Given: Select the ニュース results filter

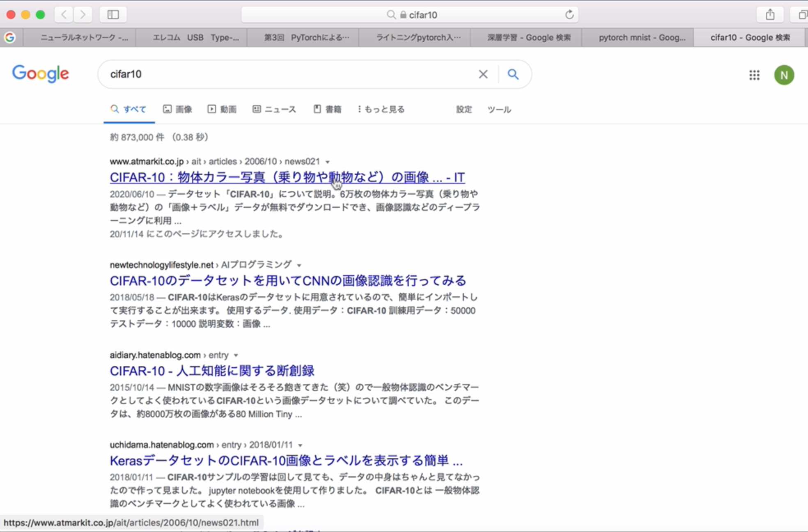Looking at the screenshot, I should pyautogui.click(x=274, y=110).
